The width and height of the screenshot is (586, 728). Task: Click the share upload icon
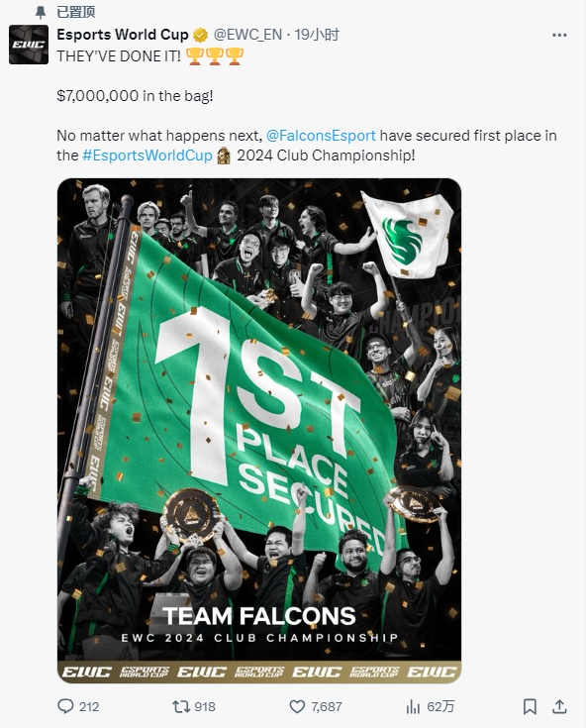coord(560,706)
